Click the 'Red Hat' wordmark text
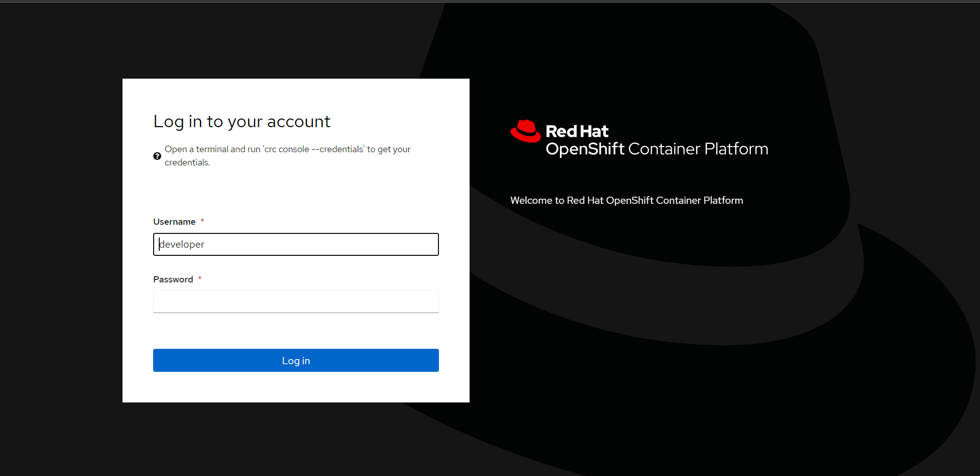This screenshot has height=476, width=980. click(577, 131)
